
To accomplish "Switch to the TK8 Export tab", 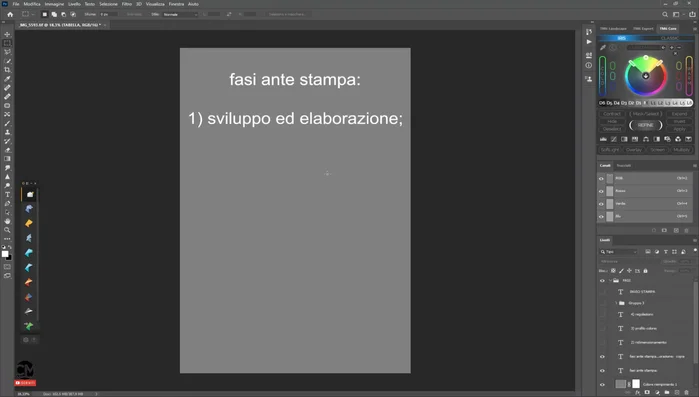I will point(643,29).
